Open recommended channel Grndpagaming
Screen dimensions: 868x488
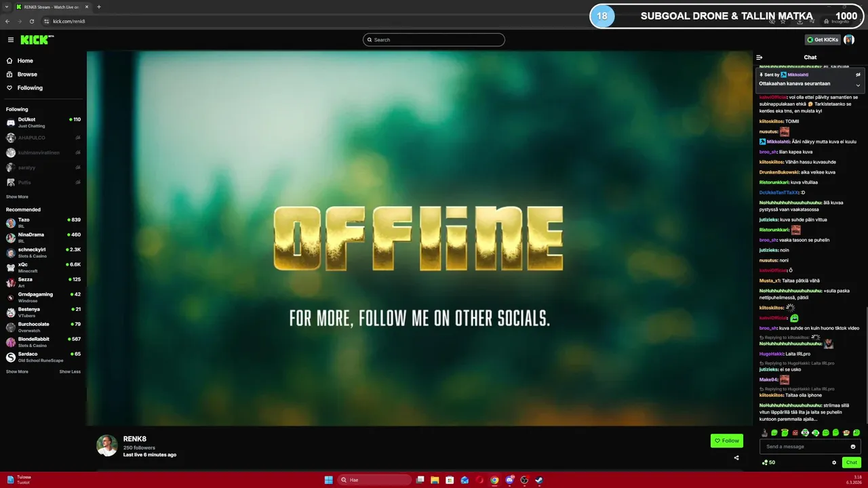pyautogui.click(x=43, y=298)
